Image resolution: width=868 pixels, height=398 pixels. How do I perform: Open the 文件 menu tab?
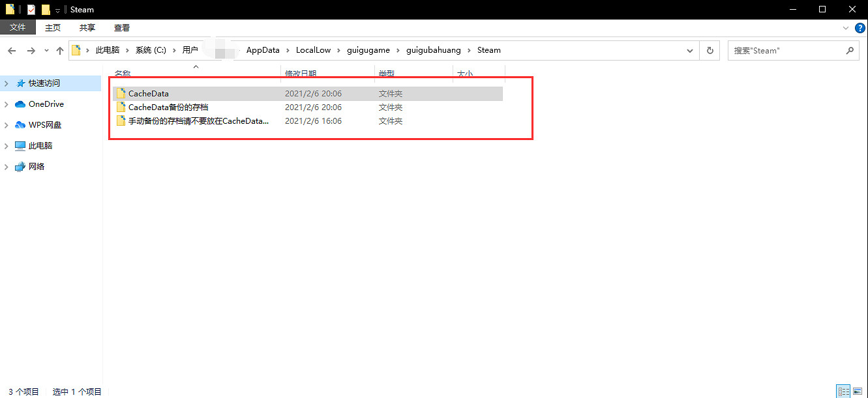tap(18, 27)
